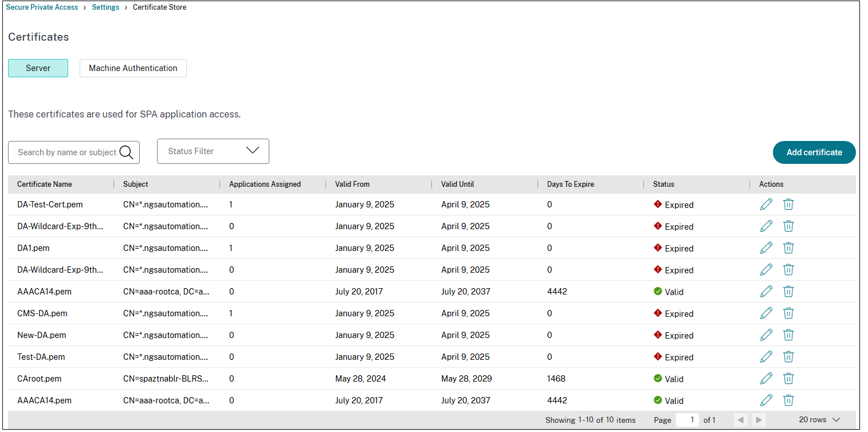Edit the CAroot.pem certificate
This screenshot has width=868, height=432.
click(766, 378)
